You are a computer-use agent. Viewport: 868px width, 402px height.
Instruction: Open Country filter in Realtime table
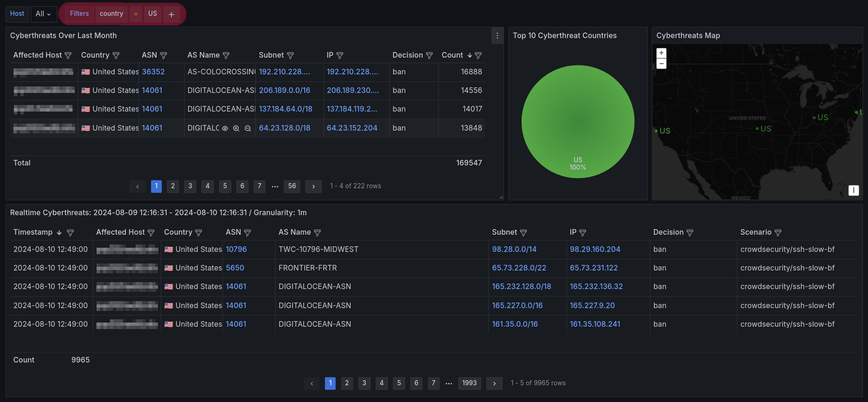(x=199, y=232)
